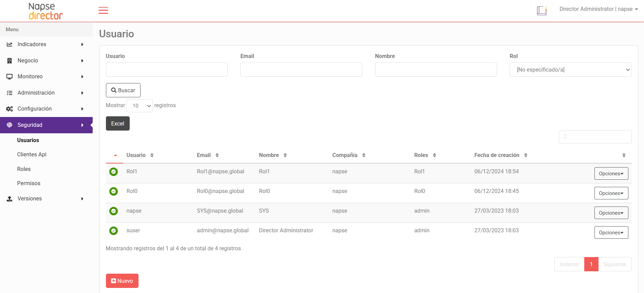Click the book icon in the header
The width and height of the screenshot is (644, 293).
(541, 11)
